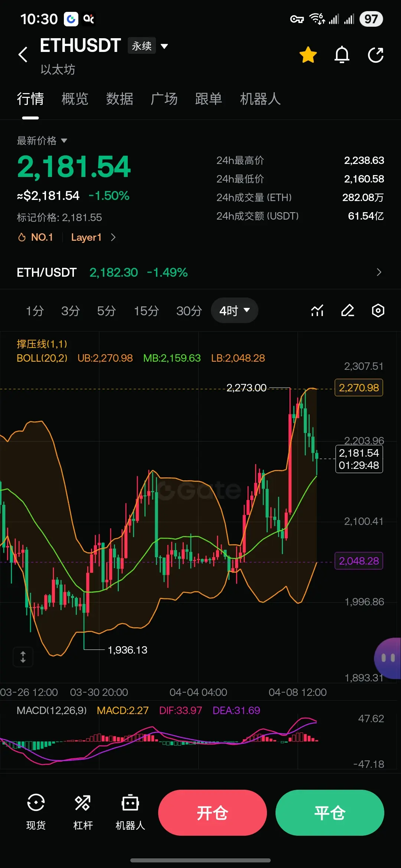
Task: Open the NO.1 hot ranking tag
Action: [36, 237]
